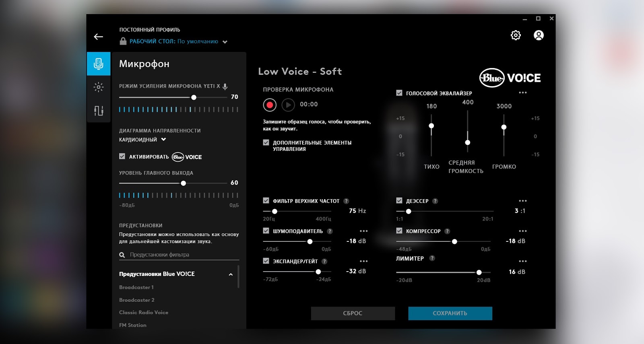This screenshot has height=344, width=644.
Task: Open the equalizer sidebar icon
Action: pos(99,111)
